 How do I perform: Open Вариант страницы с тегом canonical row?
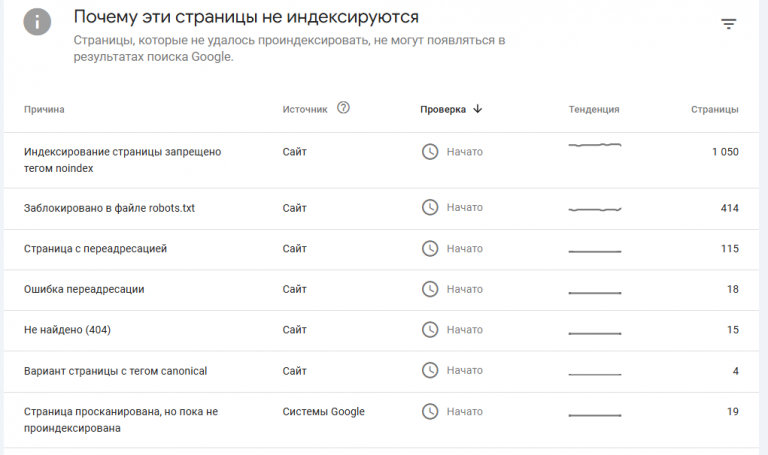coord(115,370)
